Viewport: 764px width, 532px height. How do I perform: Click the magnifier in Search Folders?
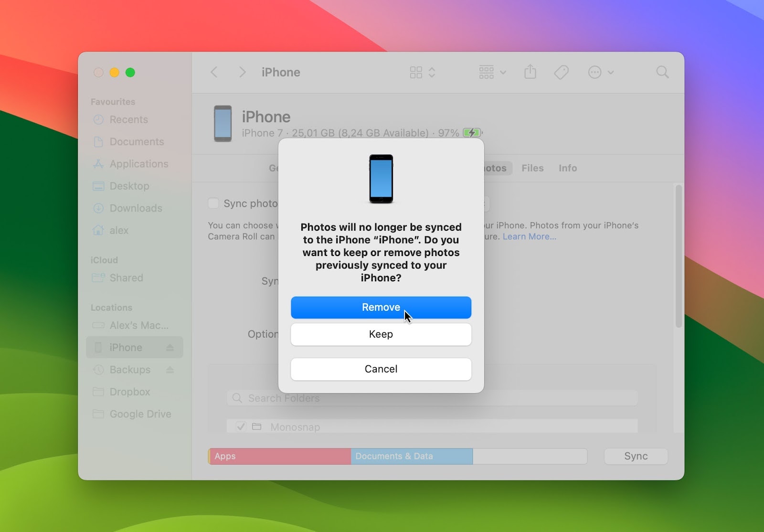click(237, 398)
